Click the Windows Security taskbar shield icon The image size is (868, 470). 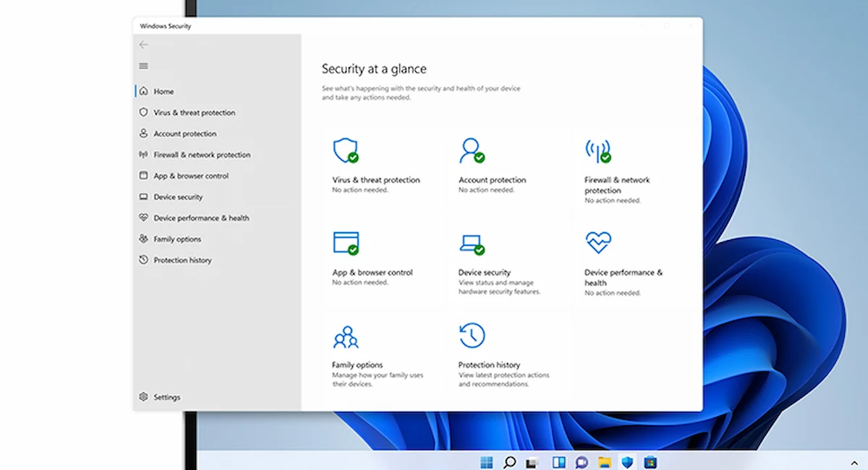(627, 462)
